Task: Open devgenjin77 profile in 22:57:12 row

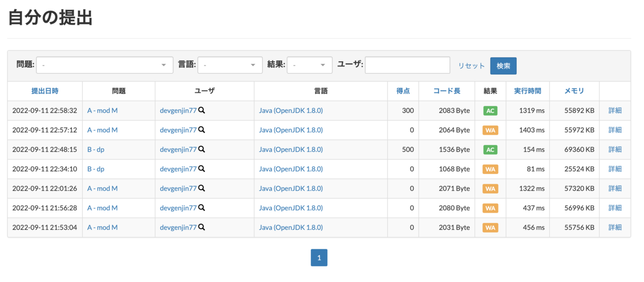Action: [x=178, y=130]
